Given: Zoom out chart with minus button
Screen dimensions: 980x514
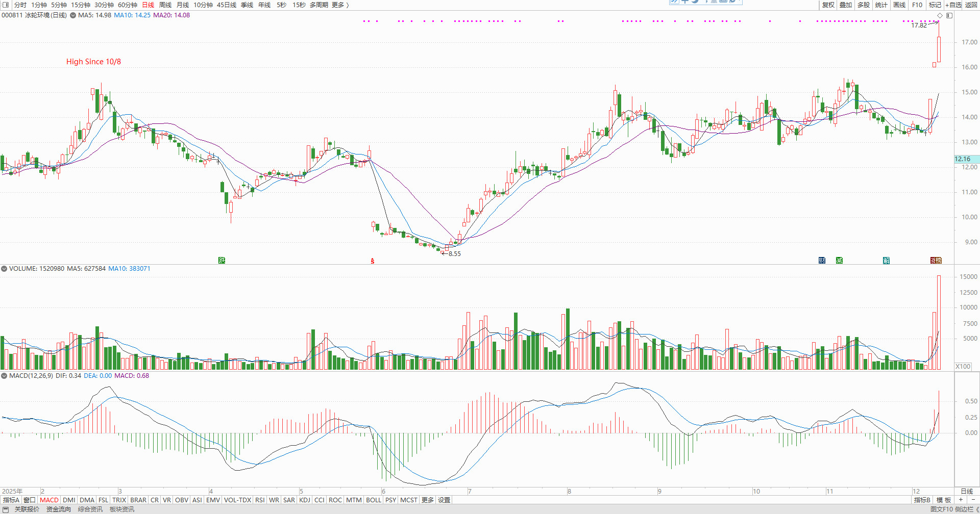Looking at the screenshot, I should [x=973, y=500].
